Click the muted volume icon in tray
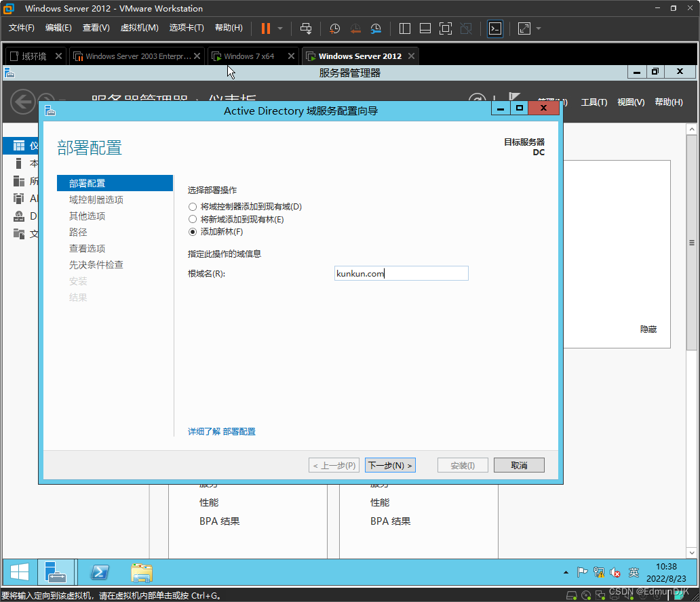Image resolution: width=700 pixels, height=602 pixels. click(x=615, y=573)
